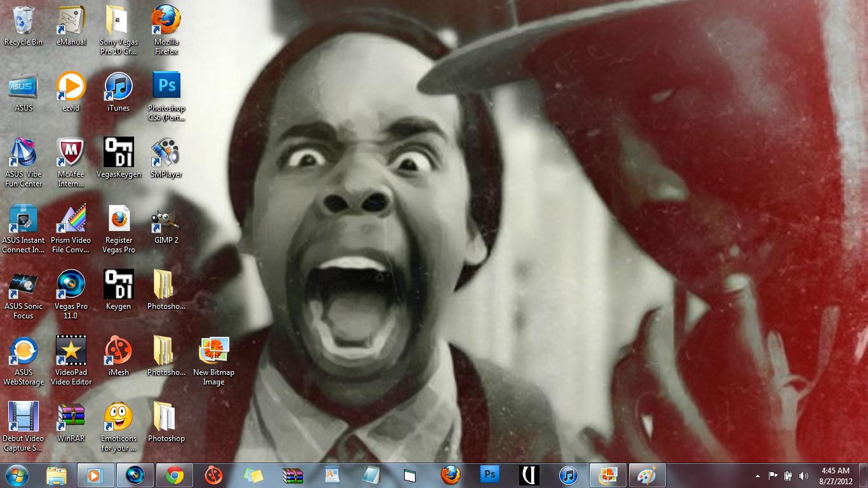Viewport: 868px width, 488px height.
Task: Launch the ezvid desktop shortcut
Action: click(x=71, y=92)
